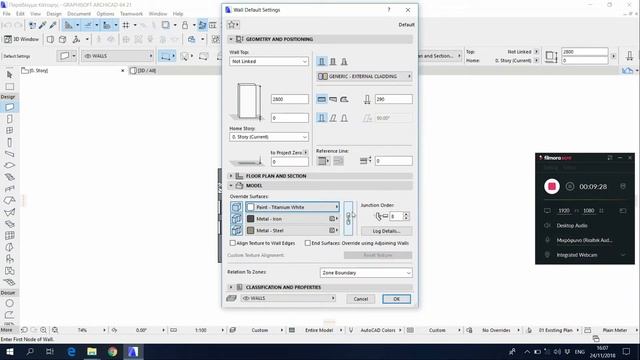
Task: Click the Metal - Iron color swatch
Action: tap(251, 219)
